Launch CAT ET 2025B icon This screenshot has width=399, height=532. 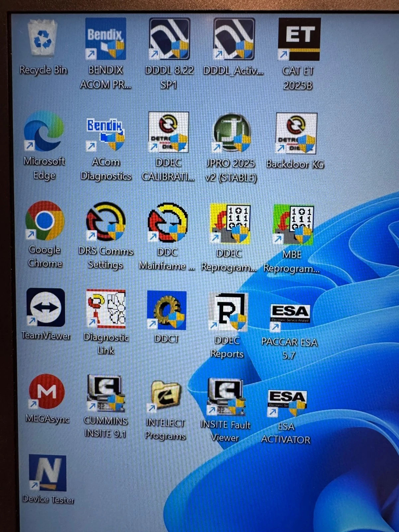(299, 39)
